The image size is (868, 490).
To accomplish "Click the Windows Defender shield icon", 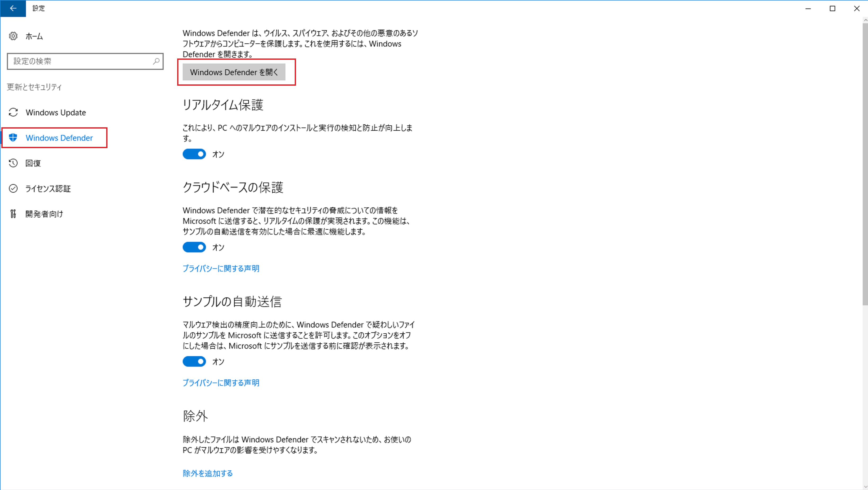I will (x=13, y=138).
